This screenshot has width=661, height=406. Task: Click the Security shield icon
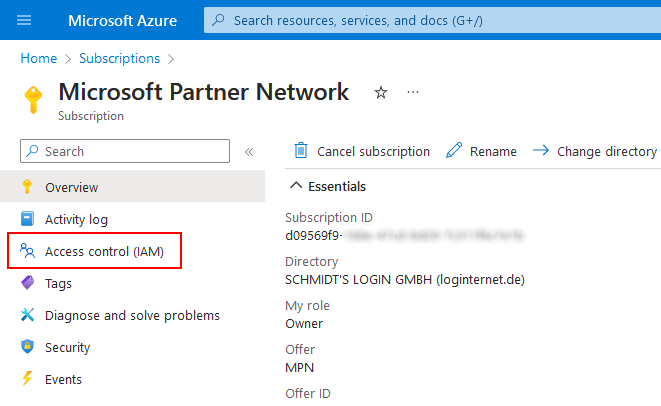pos(27,347)
